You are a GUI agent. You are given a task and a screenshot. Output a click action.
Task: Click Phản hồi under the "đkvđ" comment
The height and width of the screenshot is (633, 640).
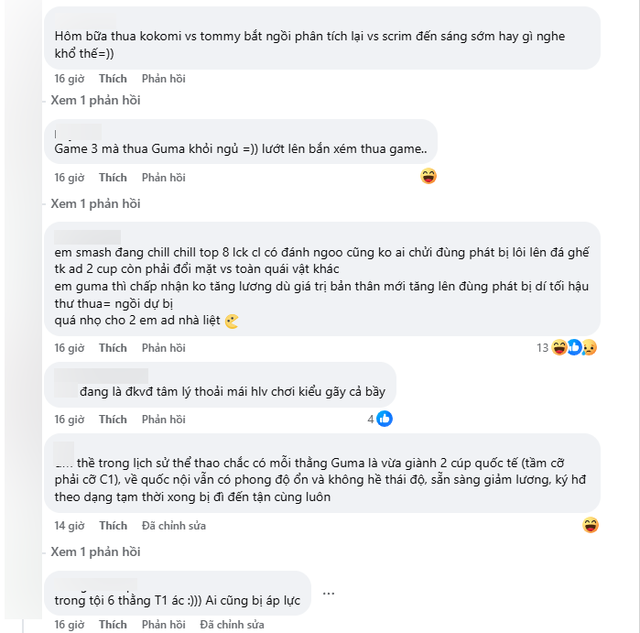pos(163,419)
